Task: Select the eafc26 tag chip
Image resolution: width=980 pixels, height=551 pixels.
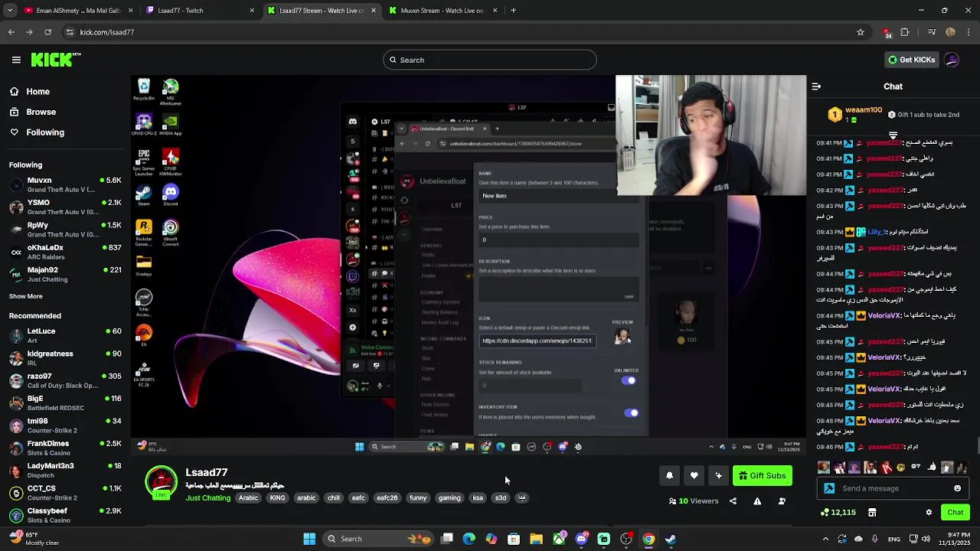Action: [x=387, y=498]
